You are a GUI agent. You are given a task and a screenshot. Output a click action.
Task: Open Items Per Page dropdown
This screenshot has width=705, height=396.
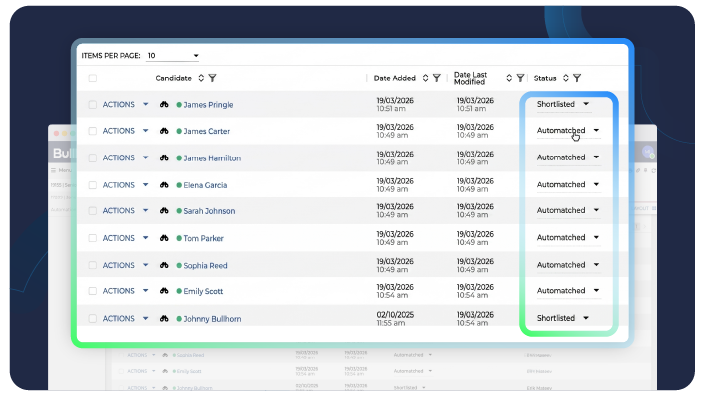point(173,56)
